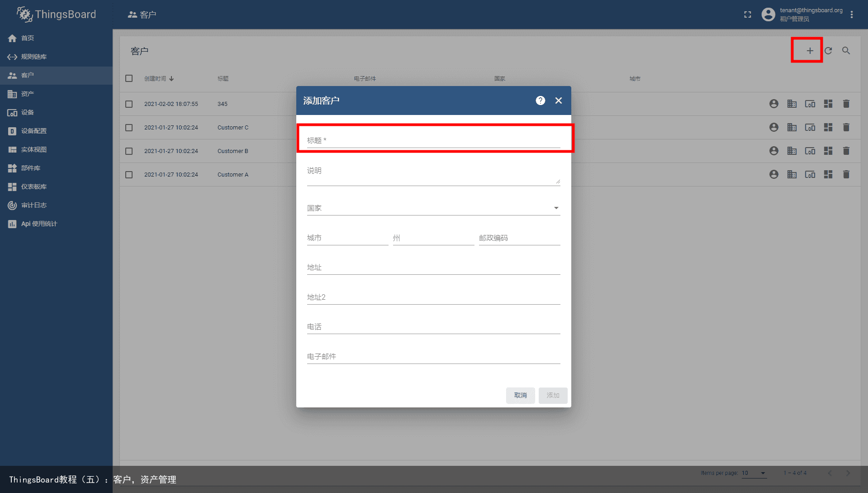Manage assets for customer 345
The width and height of the screenshot is (868, 493).
click(792, 104)
